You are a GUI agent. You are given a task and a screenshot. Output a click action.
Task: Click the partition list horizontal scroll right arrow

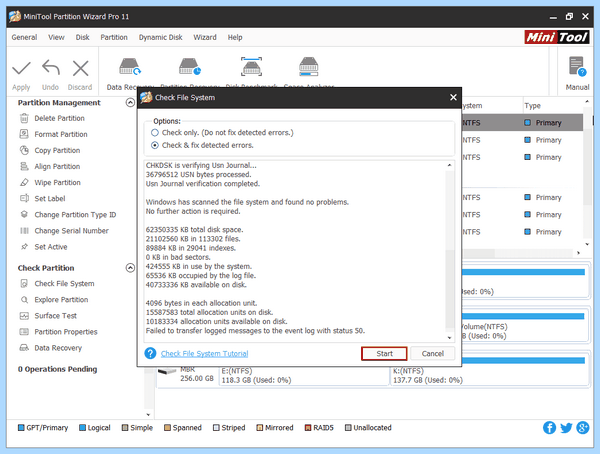[578, 253]
